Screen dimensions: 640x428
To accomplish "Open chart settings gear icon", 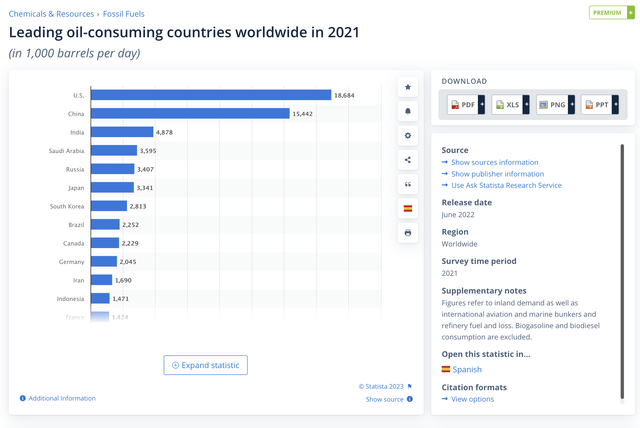I will pos(408,135).
